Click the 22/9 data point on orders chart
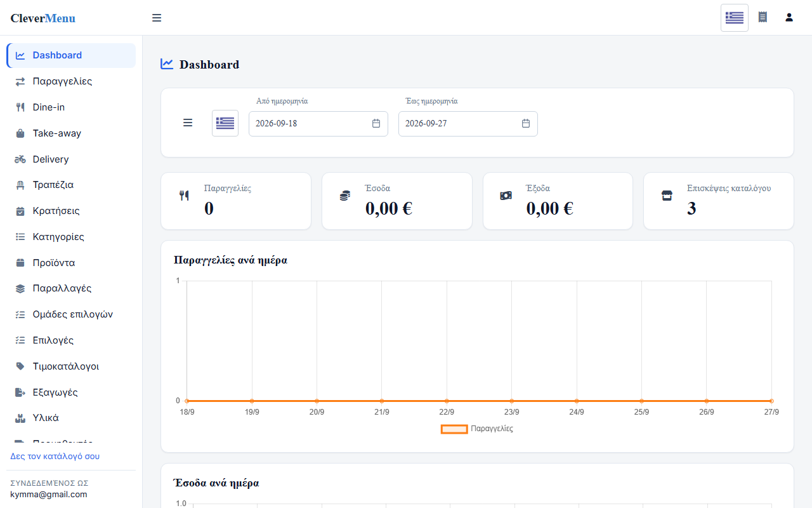The image size is (812, 508). (x=447, y=401)
